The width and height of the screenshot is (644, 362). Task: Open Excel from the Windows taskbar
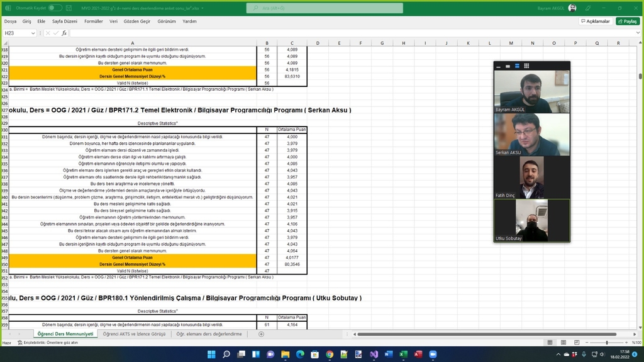(403, 354)
